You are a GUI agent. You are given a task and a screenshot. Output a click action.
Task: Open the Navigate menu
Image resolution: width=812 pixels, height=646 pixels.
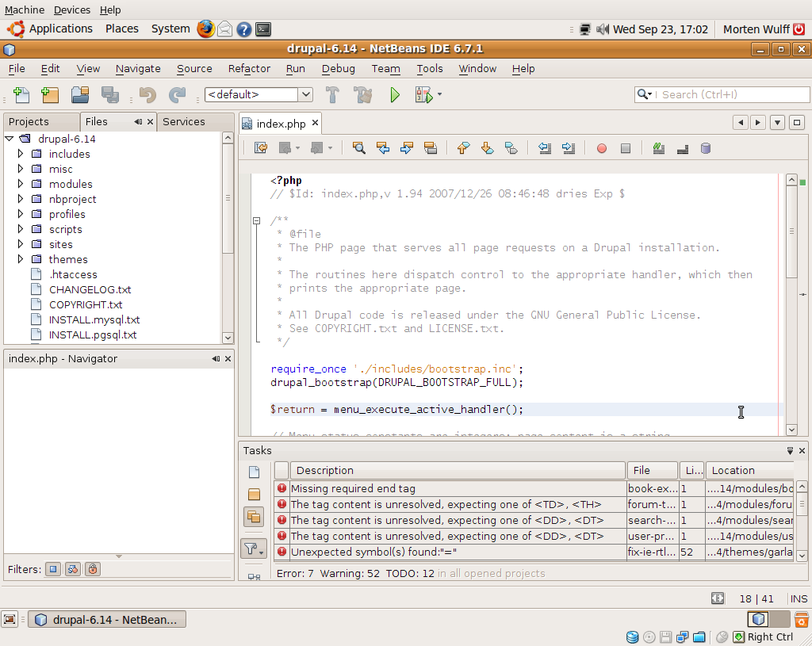click(138, 68)
